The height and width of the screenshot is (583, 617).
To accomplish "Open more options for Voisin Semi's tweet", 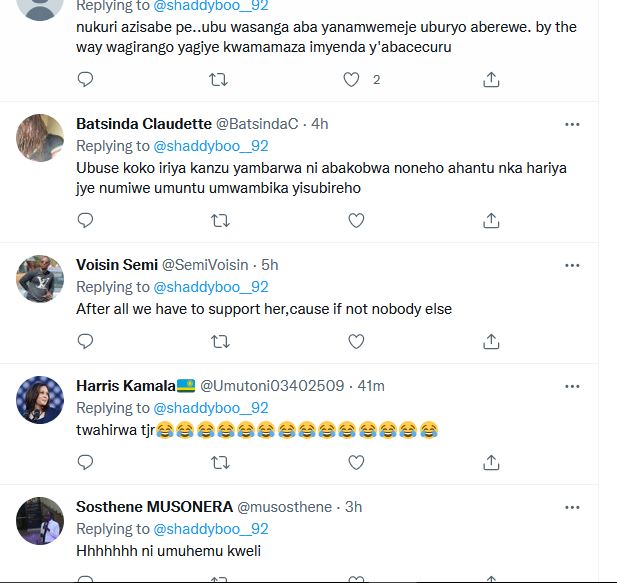I will click(x=572, y=265).
